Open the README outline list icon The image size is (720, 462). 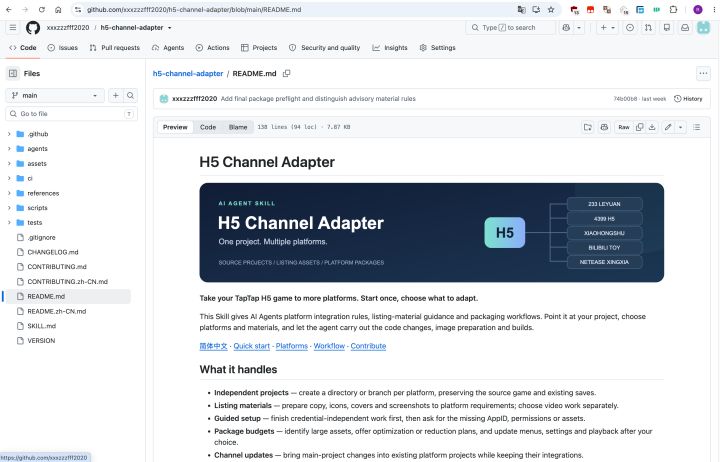[697, 127]
